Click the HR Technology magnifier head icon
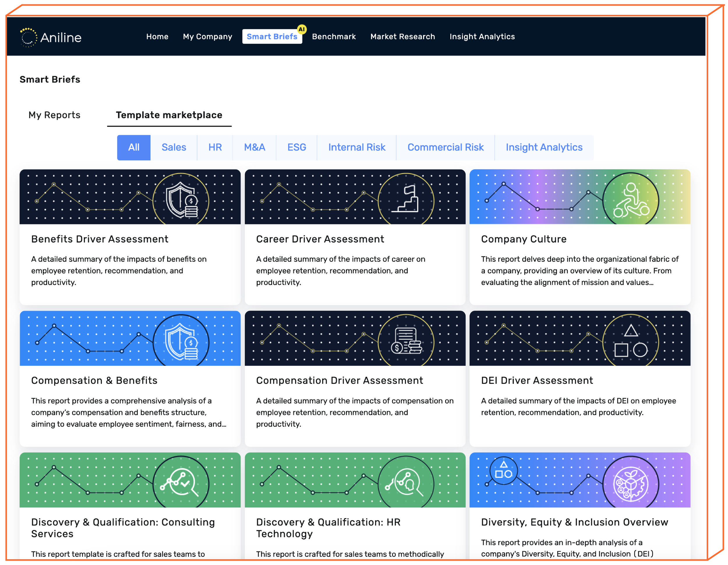 coord(406,483)
